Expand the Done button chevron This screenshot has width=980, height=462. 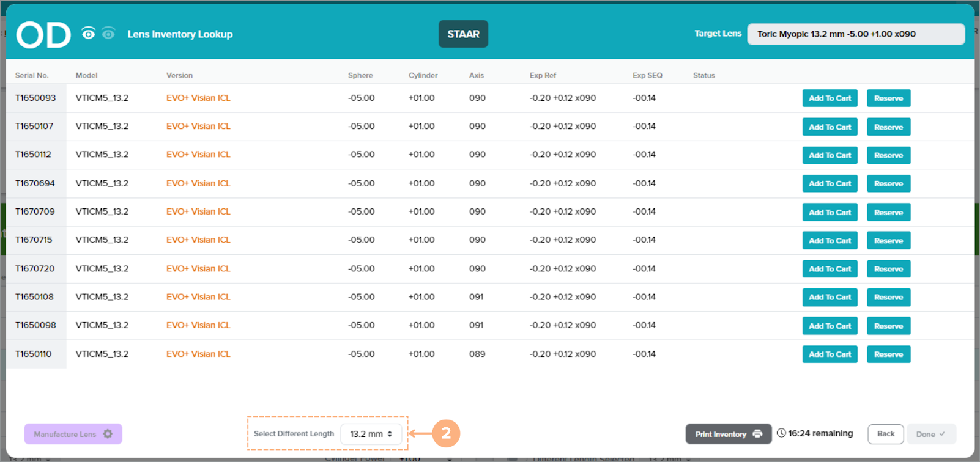942,434
